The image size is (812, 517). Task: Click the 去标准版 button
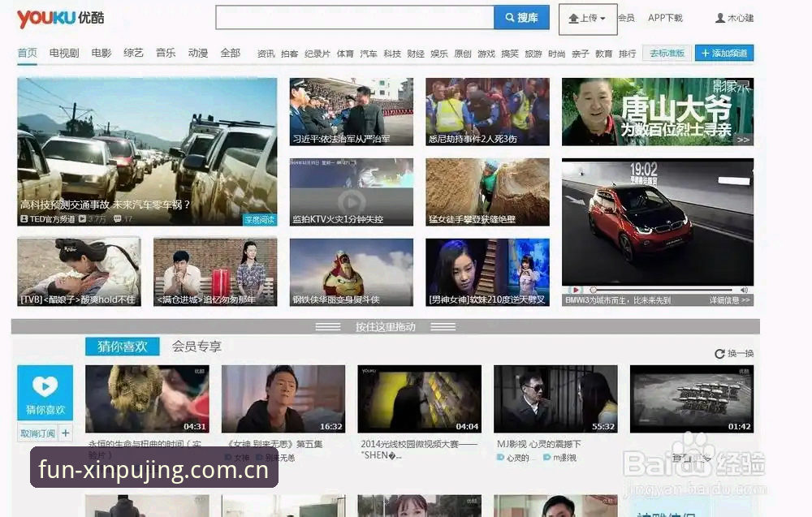click(667, 53)
